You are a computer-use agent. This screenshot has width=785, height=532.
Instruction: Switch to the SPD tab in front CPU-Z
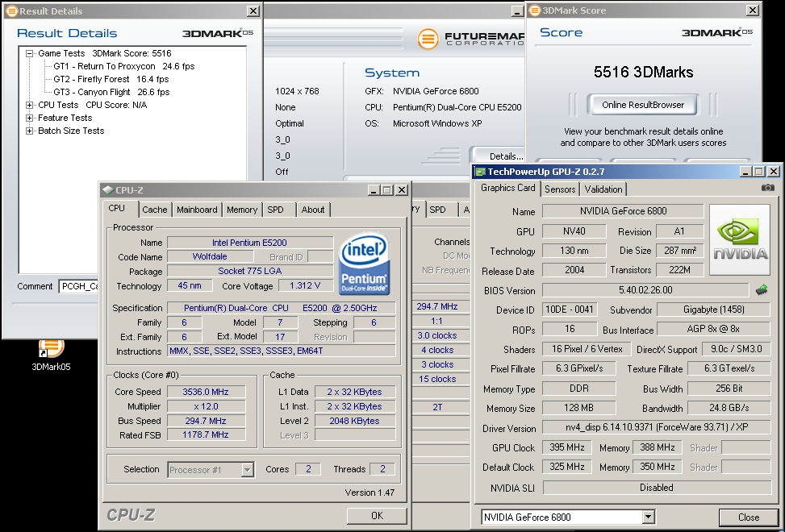(x=275, y=210)
